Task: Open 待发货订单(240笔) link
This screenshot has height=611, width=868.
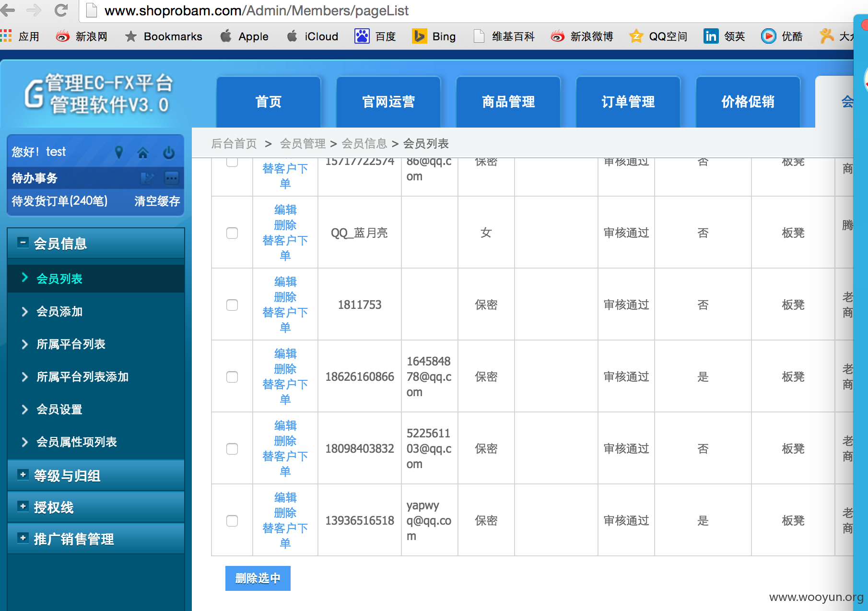Action: (59, 201)
